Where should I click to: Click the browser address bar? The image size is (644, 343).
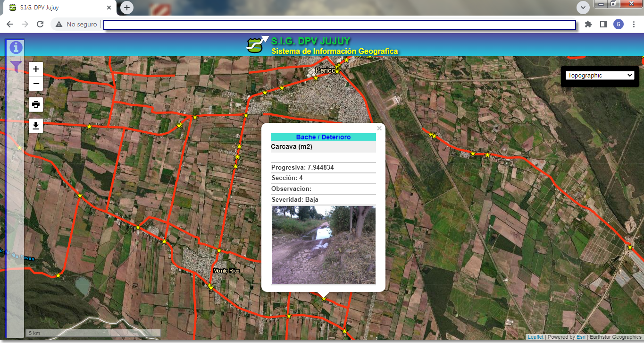[339, 25]
